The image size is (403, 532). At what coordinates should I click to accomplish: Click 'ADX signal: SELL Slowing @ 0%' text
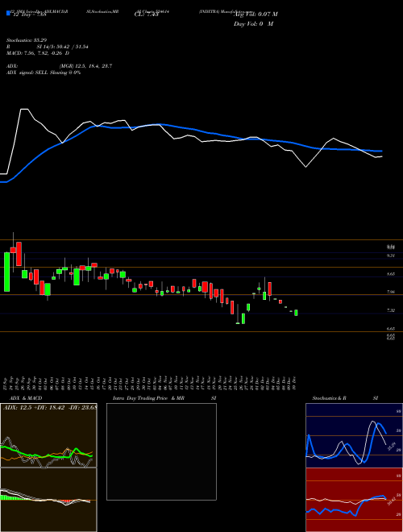(44, 73)
